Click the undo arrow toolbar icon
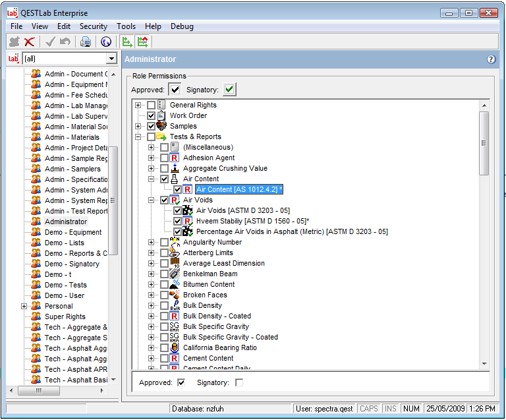The width and height of the screenshot is (506, 420). (65, 42)
